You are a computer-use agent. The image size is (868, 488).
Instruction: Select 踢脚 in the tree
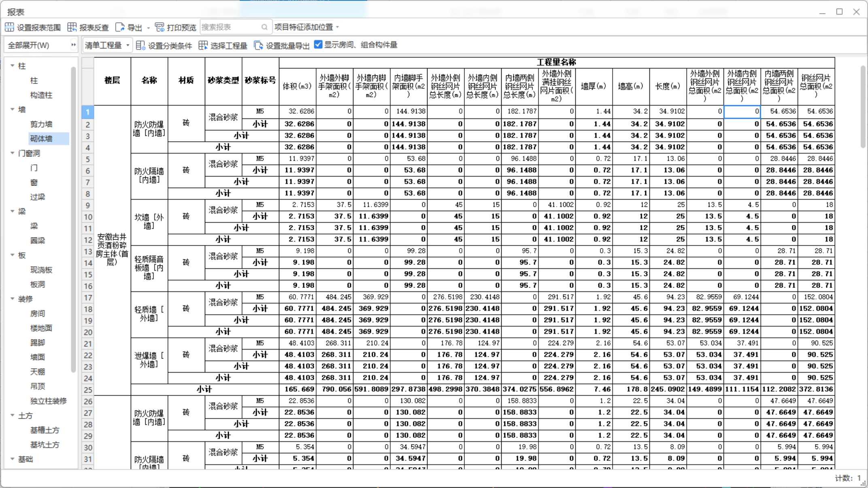[38, 343]
